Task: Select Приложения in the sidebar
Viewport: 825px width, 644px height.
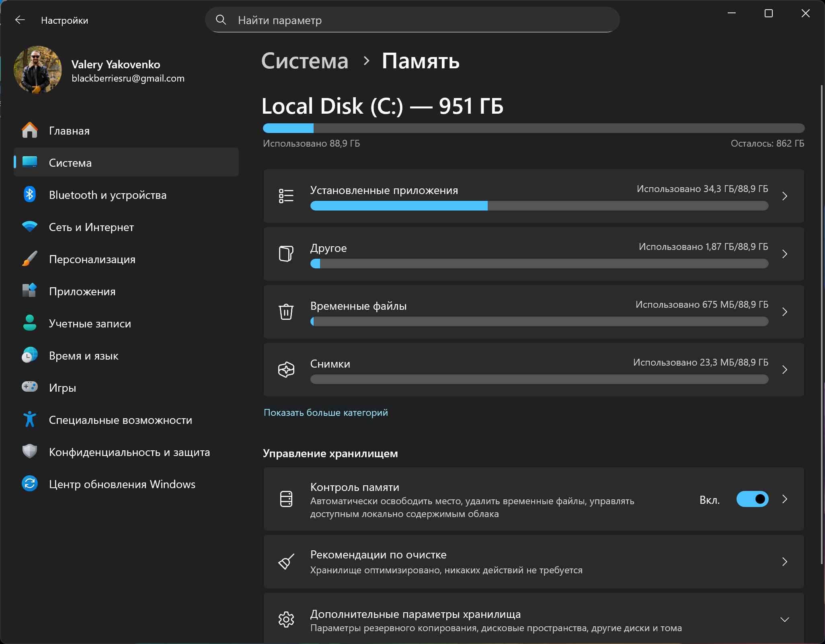Action: [82, 291]
